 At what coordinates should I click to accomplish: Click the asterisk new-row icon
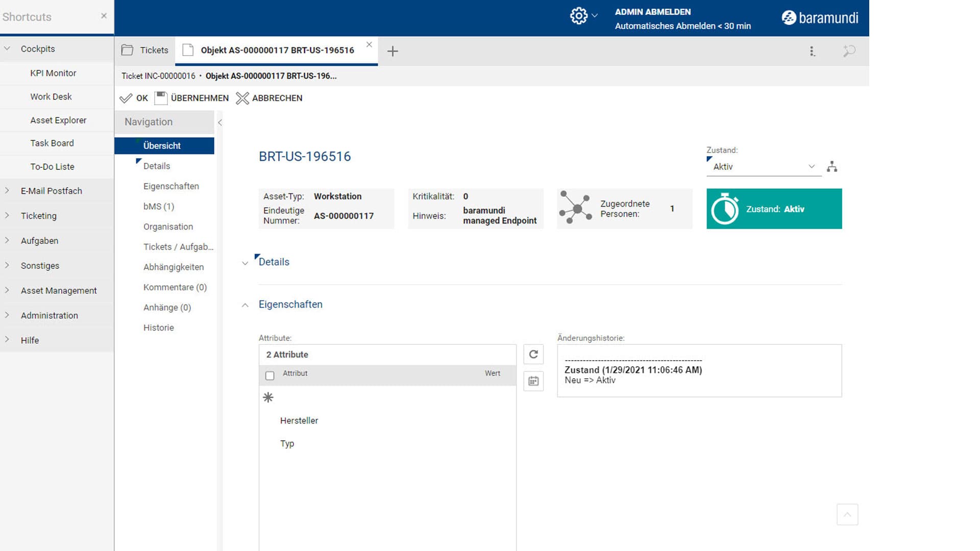pos(268,397)
